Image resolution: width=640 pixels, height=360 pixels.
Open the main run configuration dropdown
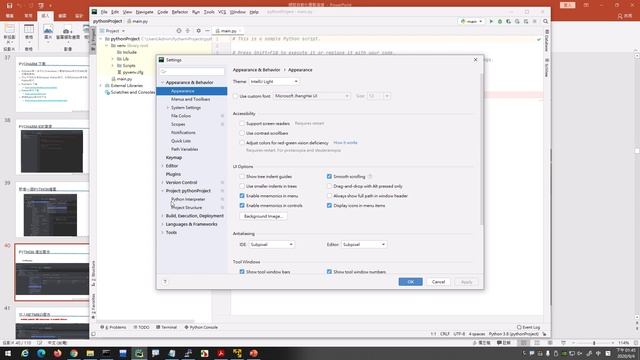click(471, 21)
